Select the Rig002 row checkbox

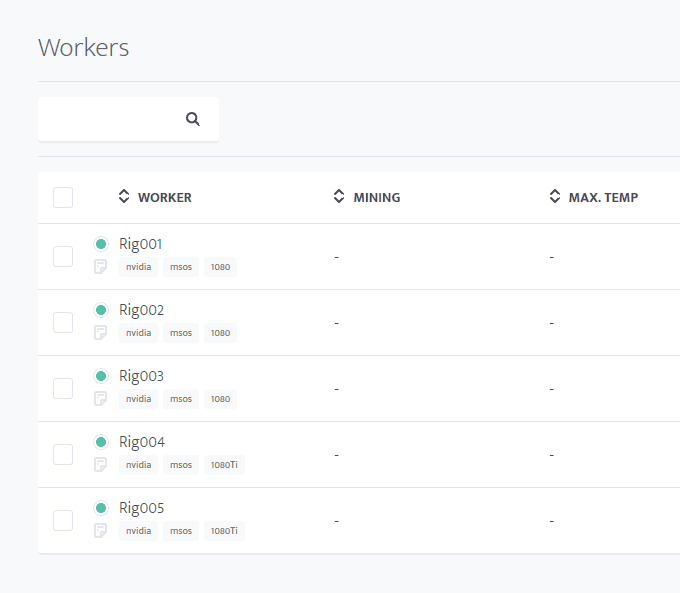coord(63,322)
